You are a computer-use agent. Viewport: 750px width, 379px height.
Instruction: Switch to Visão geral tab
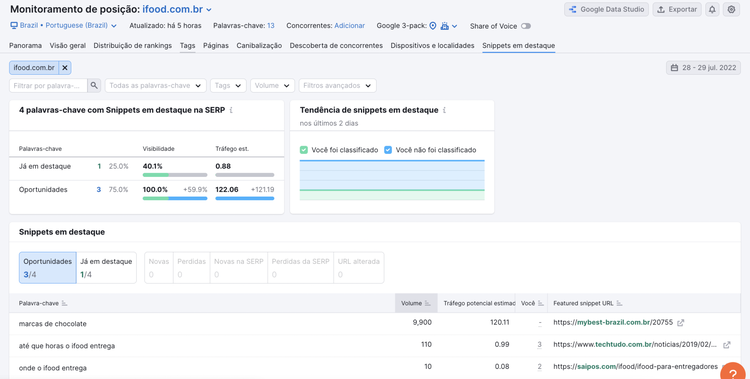(67, 45)
